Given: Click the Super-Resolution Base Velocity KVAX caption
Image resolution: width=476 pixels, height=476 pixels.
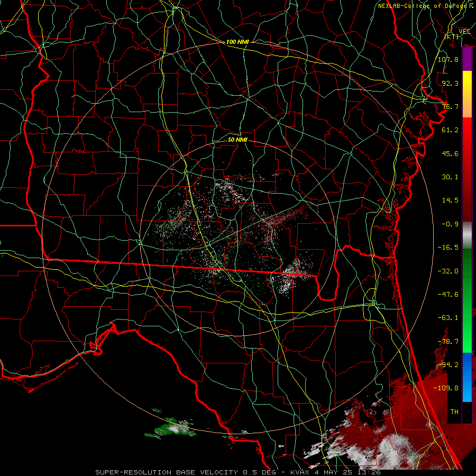Looking at the screenshot, I should [x=238, y=472].
